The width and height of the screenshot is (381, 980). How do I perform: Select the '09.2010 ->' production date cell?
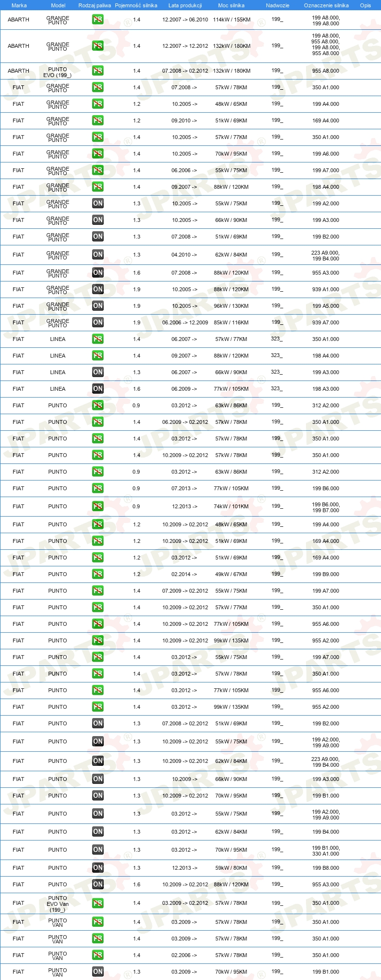pos(185,120)
